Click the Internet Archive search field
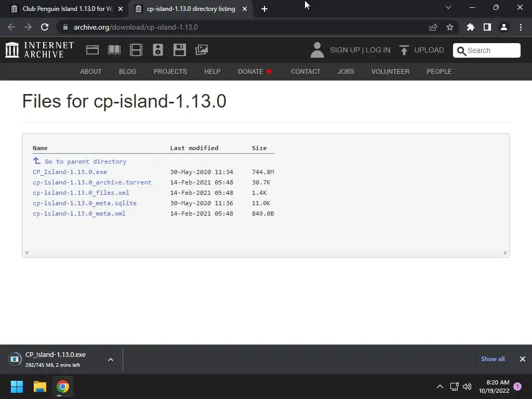The image size is (532, 399). (x=487, y=50)
